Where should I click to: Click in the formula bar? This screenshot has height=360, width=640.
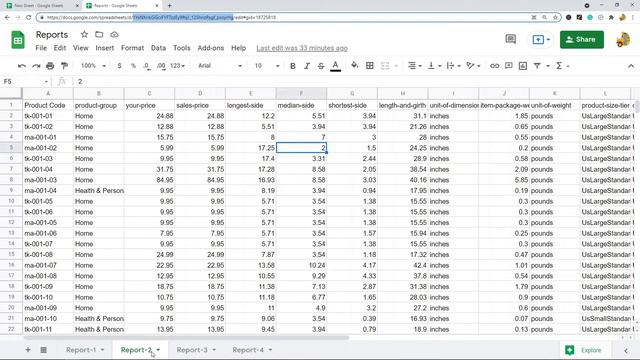click(355, 81)
